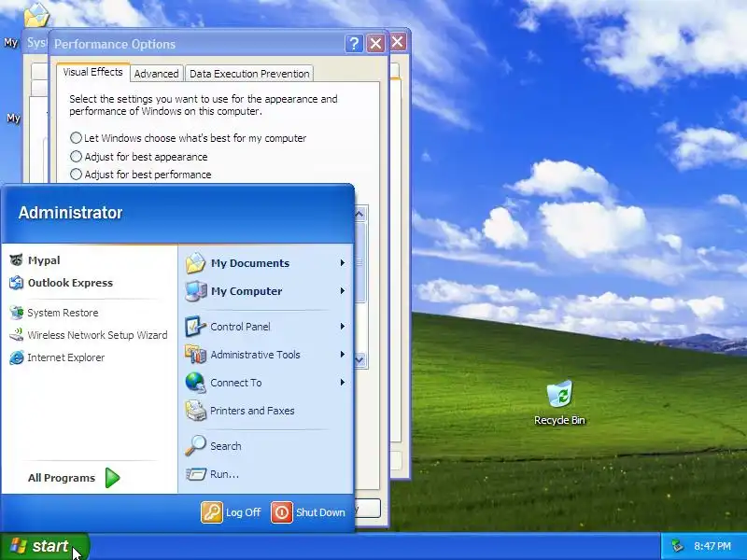This screenshot has width=747, height=560.
Task: Close the System Properties window behind
Action: coord(398,42)
